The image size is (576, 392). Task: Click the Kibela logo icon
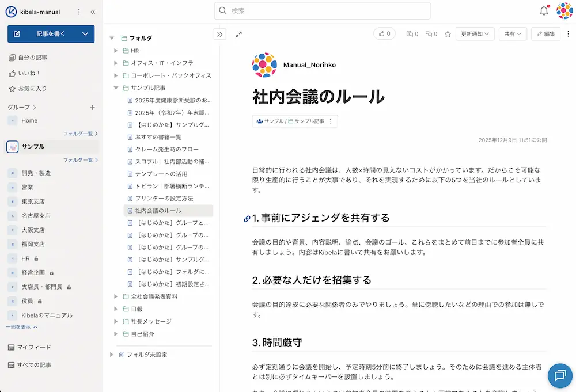point(12,11)
